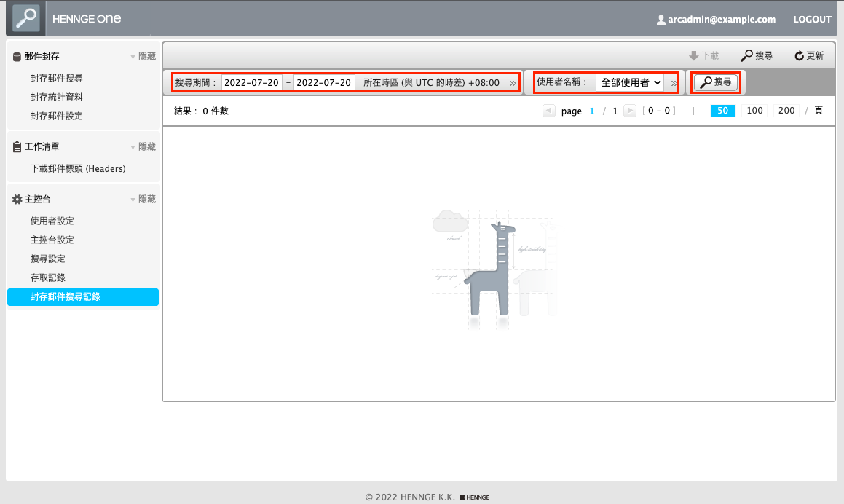This screenshot has width=844, height=504.
Task: Click the download arrow icon in toolbar
Action: pyautogui.click(x=693, y=56)
